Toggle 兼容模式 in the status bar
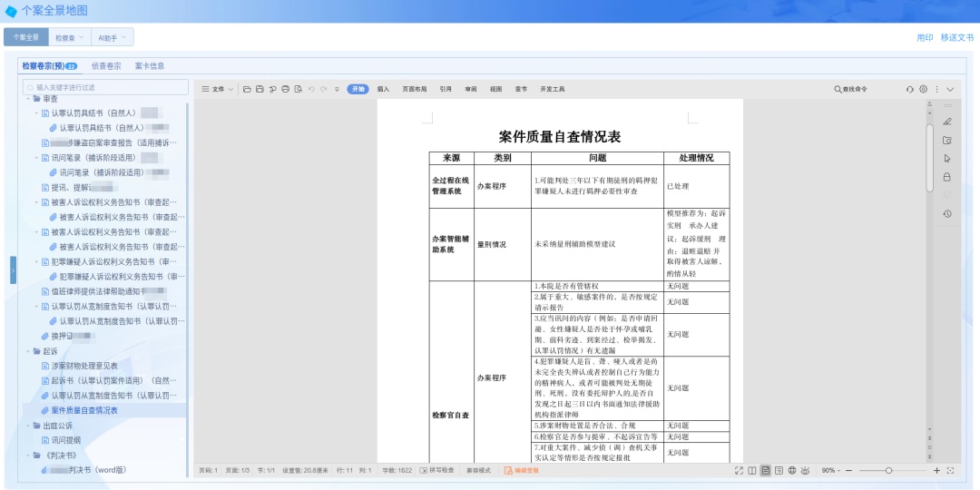980x490 pixels. [478, 471]
